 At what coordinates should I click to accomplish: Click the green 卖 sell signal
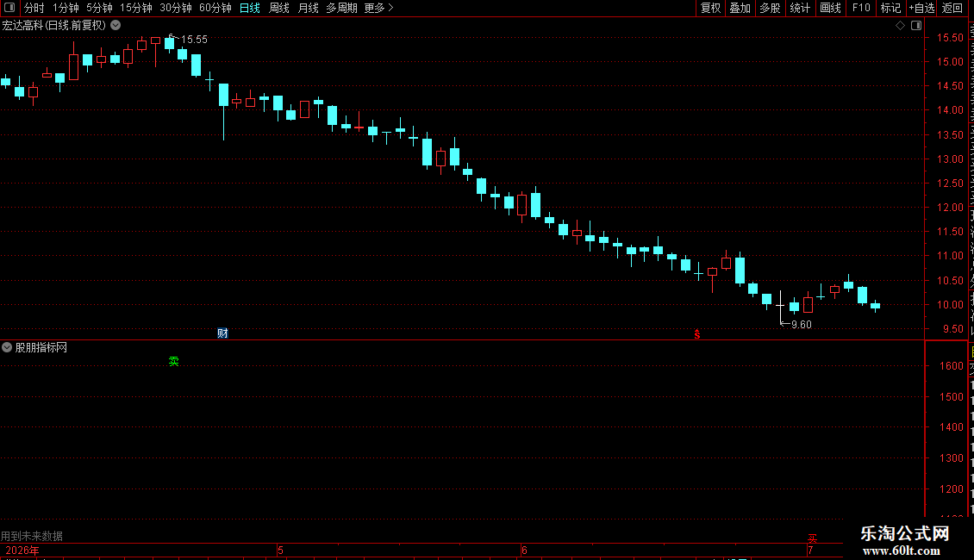tap(174, 361)
